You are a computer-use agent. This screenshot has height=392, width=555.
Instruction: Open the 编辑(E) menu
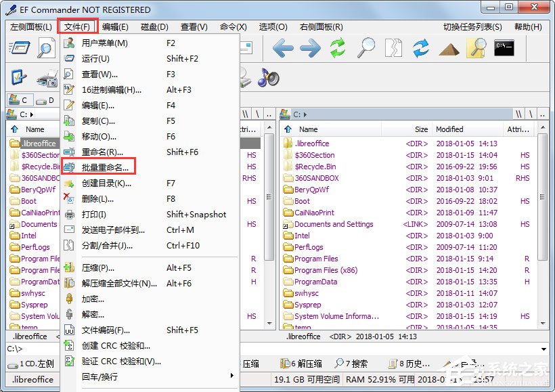coord(115,27)
